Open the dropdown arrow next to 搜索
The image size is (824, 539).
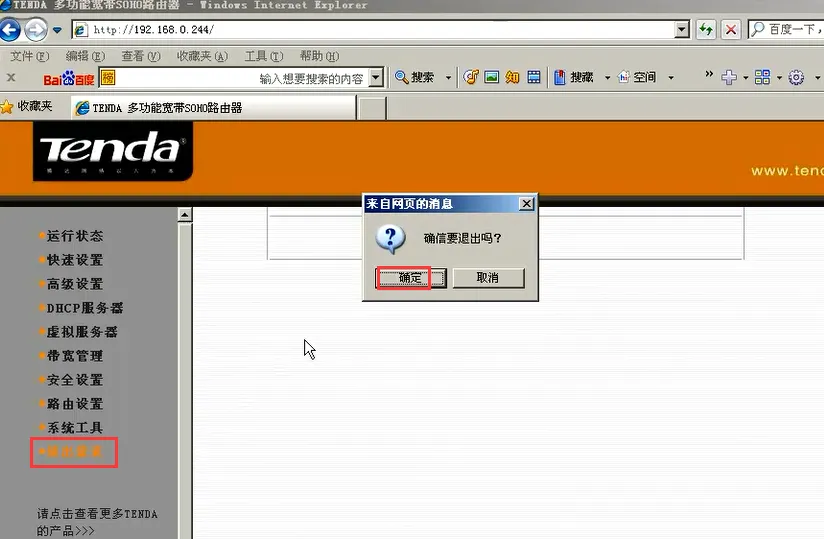pos(448,78)
